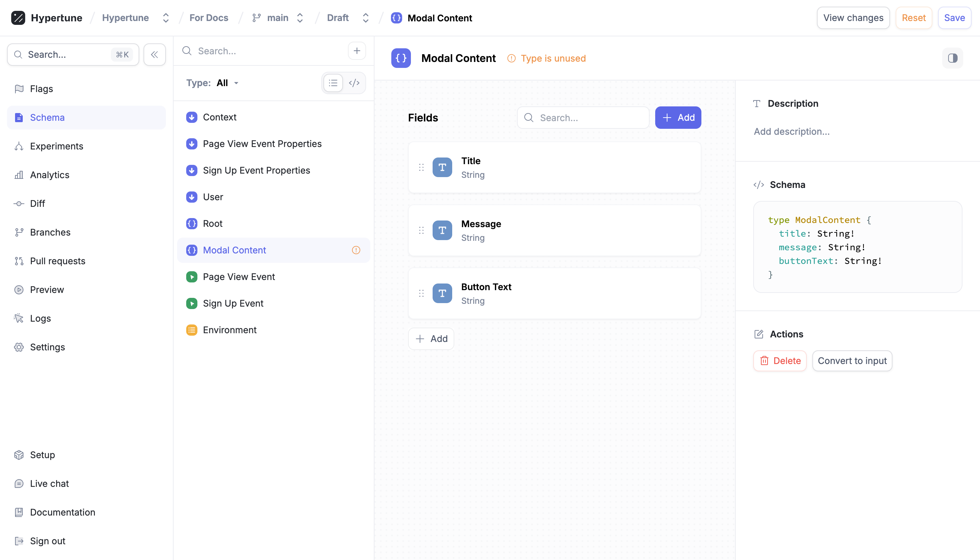The image size is (980, 560).
Task: Click View changes button
Action: (853, 18)
